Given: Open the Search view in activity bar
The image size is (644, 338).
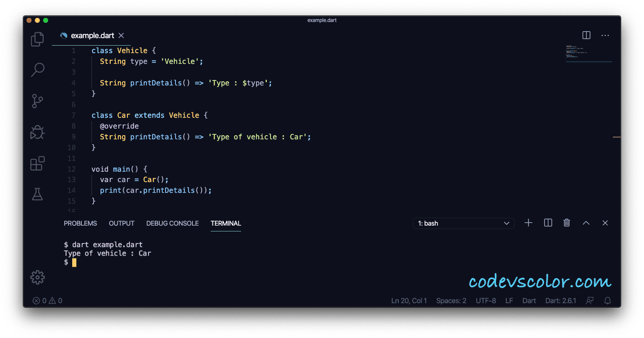Looking at the screenshot, I should pyautogui.click(x=37, y=70).
